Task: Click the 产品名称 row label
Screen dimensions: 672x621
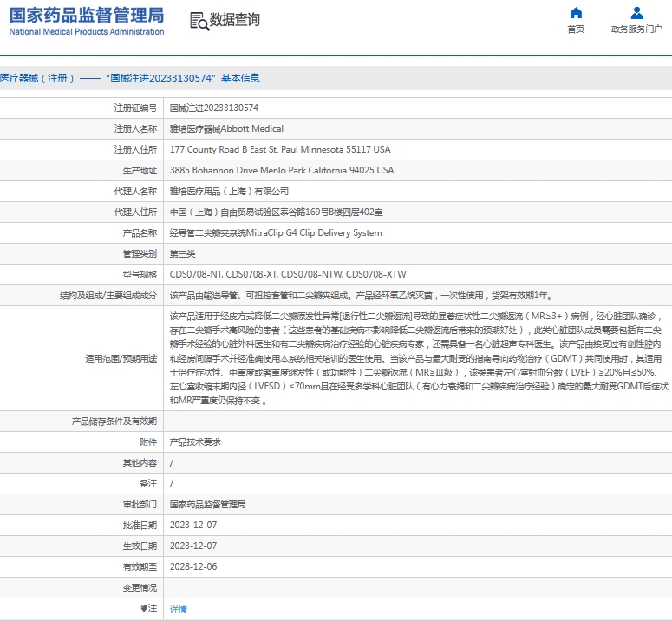Action: (x=140, y=232)
